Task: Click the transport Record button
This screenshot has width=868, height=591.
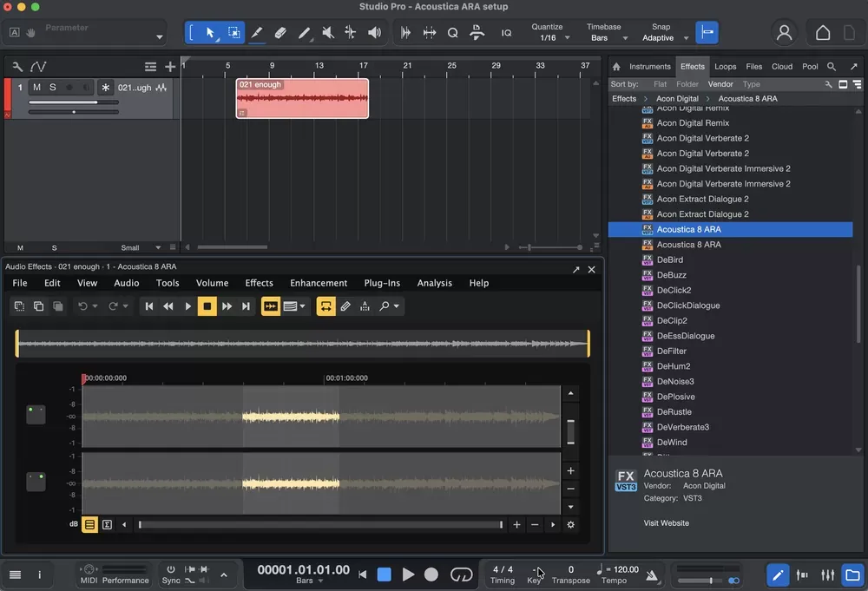Action: [x=431, y=575]
